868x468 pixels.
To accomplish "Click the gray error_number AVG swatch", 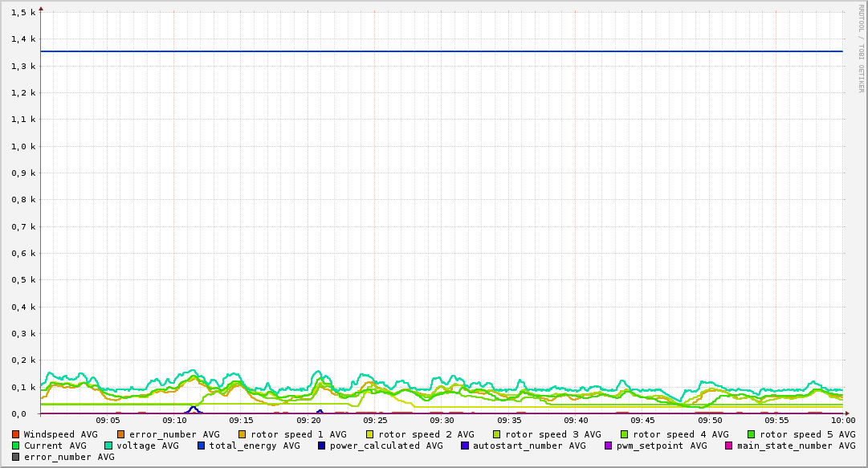I will (15, 458).
